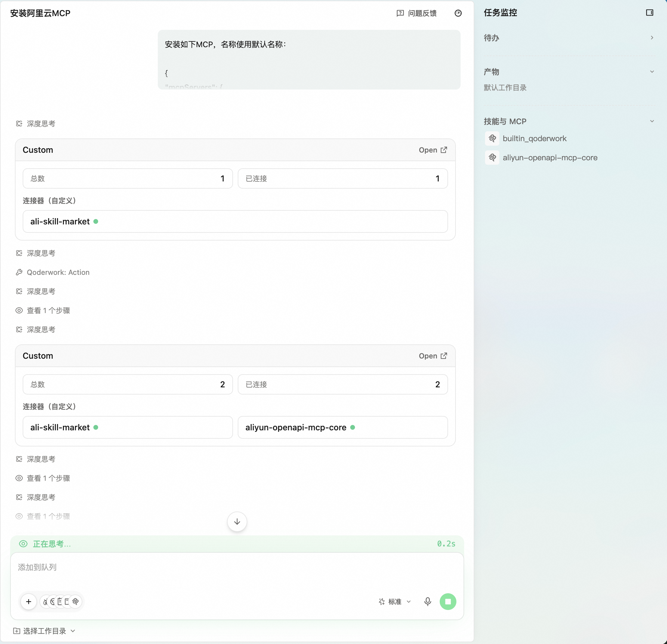Click the green dot beside aliyun-openapi-mcp-core chip
Image resolution: width=667 pixels, height=644 pixels.
pos(353,428)
